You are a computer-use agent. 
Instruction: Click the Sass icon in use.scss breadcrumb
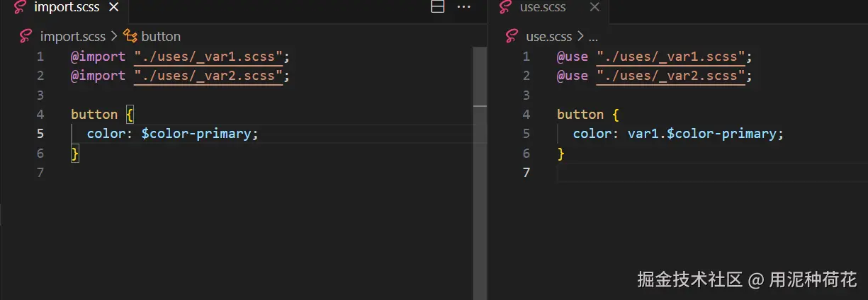(511, 36)
